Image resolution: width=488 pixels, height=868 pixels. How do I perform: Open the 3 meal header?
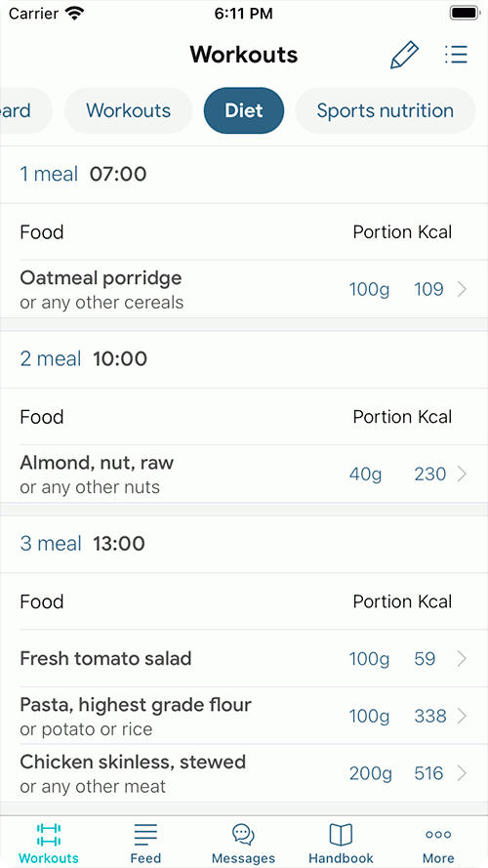[x=244, y=544]
